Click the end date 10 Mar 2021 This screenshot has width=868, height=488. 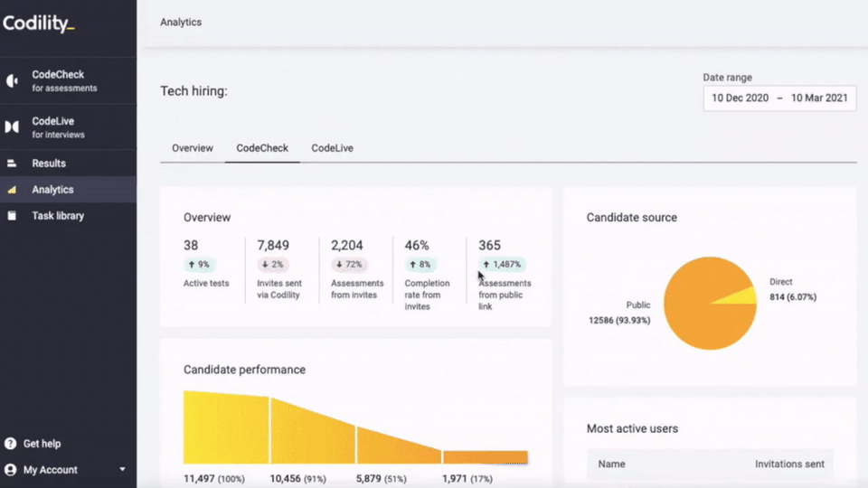(819, 98)
